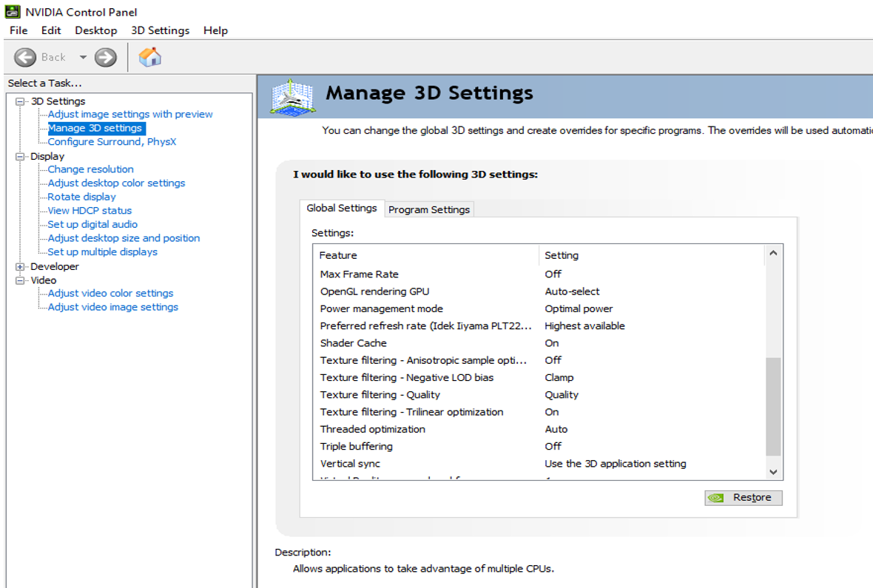Open the Home page house icon

(x=149, y=57)
